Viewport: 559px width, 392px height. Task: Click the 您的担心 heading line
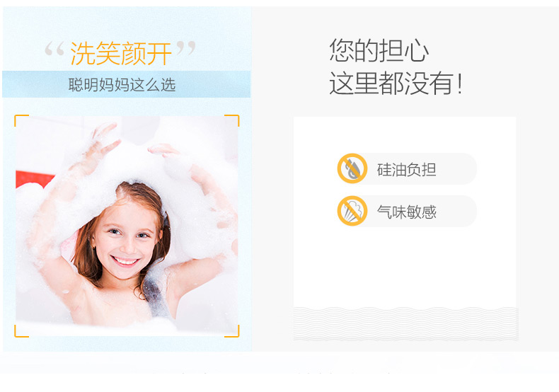click(379, 51)
